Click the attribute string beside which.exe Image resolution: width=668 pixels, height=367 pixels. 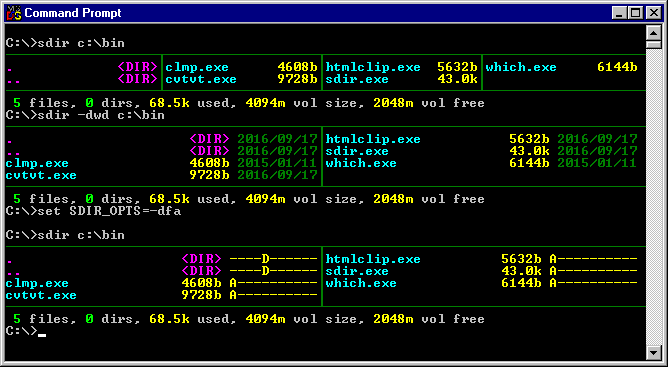pos(593,283)
